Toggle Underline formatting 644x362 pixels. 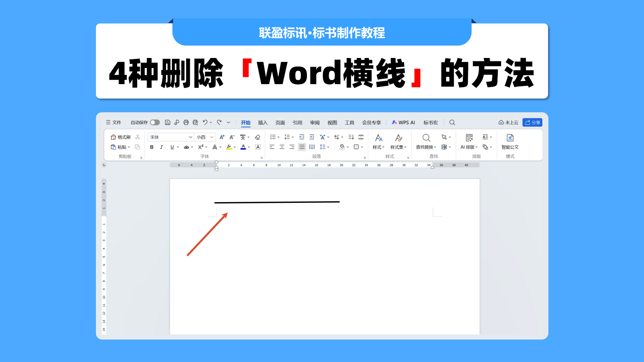click(x=172, y=147)
